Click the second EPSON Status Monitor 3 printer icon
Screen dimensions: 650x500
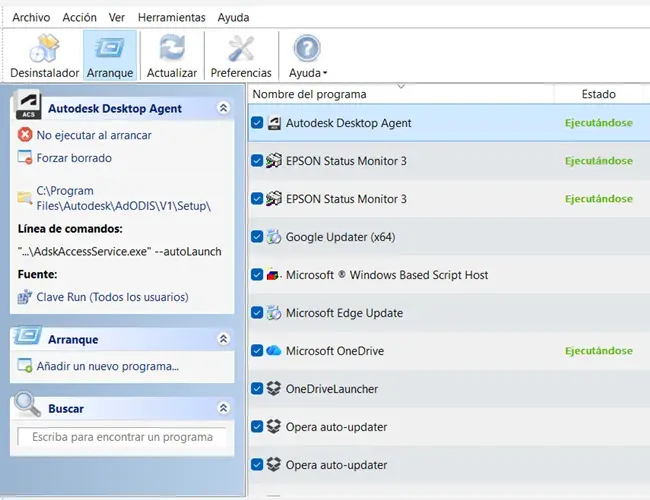click(274, 199)
